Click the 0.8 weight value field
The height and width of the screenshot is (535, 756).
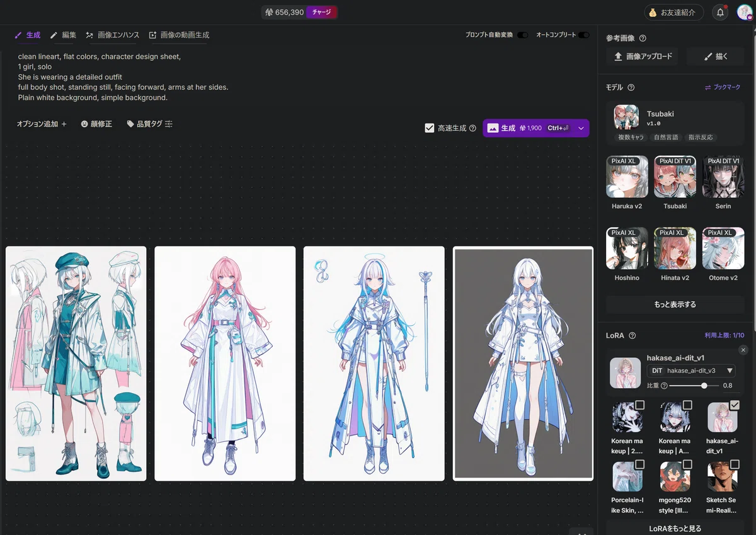(728, 386)
